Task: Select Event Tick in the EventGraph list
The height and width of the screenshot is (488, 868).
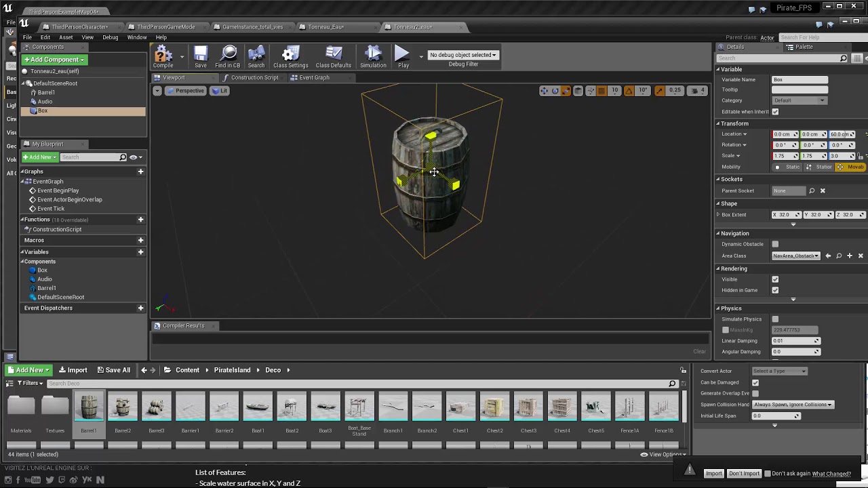Action: pos(51,209)
